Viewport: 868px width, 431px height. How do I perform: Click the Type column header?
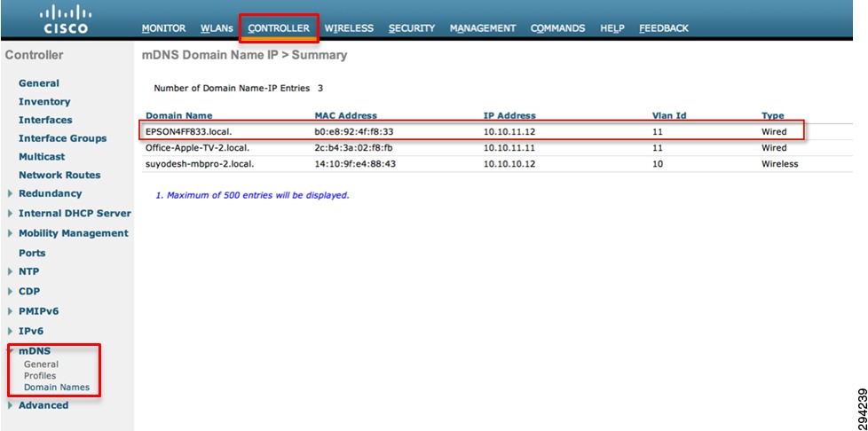point(773,115)
